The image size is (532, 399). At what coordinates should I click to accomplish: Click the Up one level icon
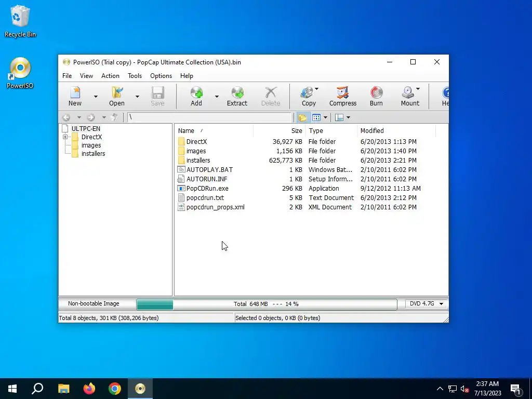click(115, 117)
